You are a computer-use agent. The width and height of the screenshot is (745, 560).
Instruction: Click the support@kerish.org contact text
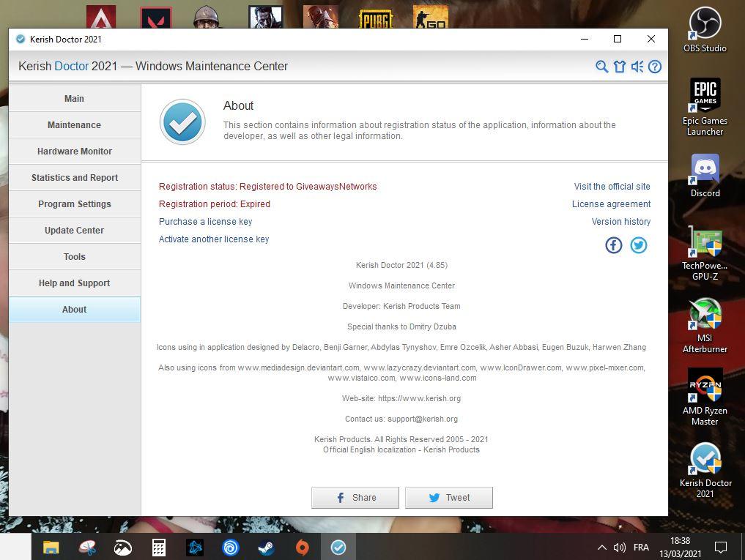[x=423, y=419]
